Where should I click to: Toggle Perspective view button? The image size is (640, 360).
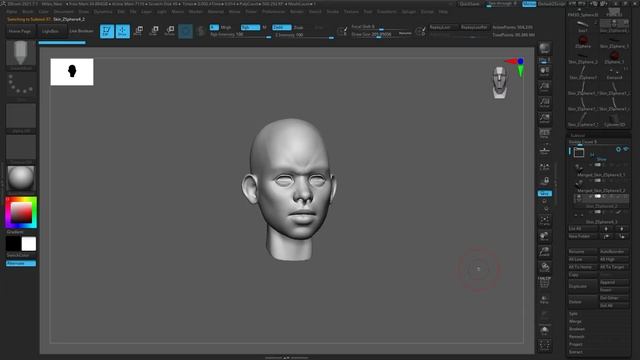click(544, 134)
